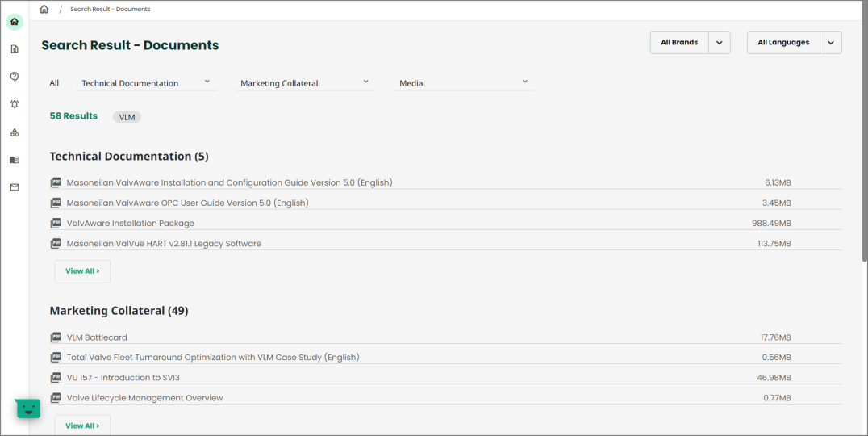
Task: Open the Technical Documentation filter dropdown
Action: (146, 83)
